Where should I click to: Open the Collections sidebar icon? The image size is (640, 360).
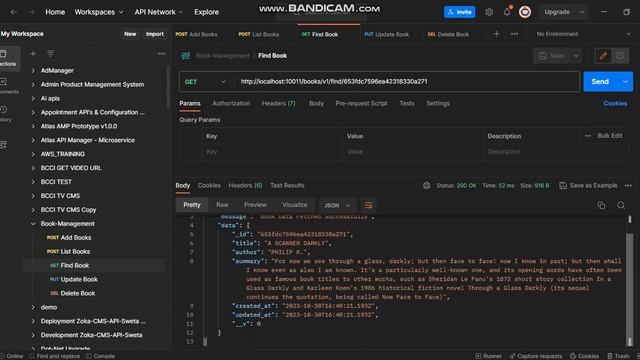7,58
